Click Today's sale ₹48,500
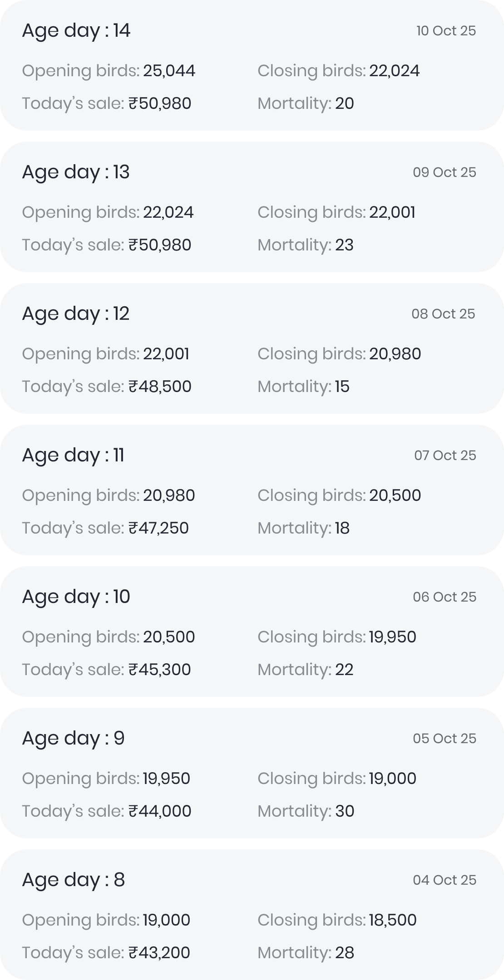Viewport: 504px width, 980px height. [160, 387]
